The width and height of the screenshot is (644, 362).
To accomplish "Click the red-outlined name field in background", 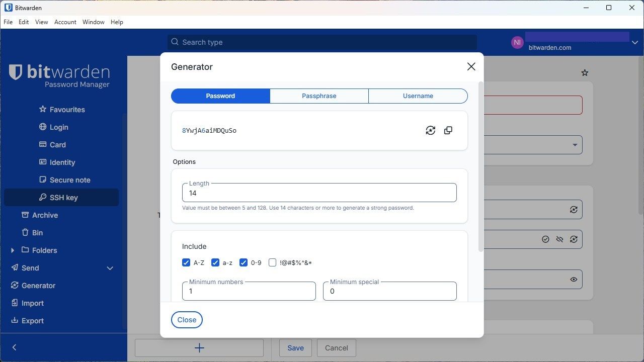I will coord(533,105).
